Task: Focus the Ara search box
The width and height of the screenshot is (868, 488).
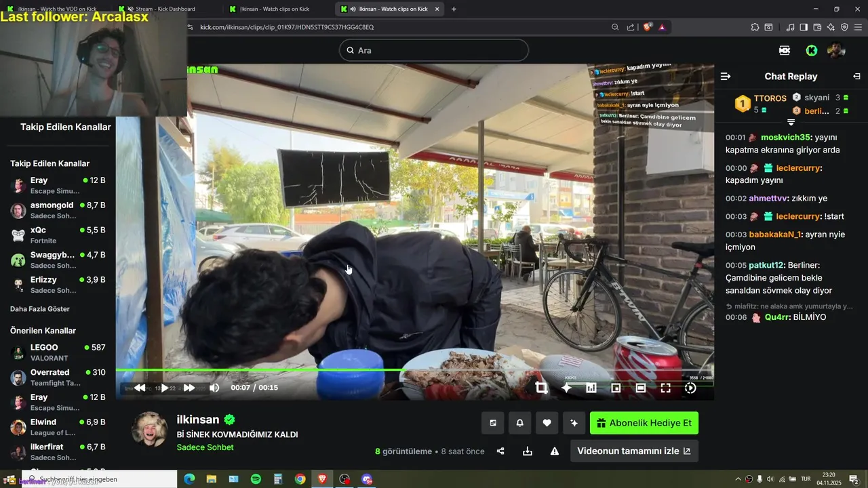Action: click(434, 50)
